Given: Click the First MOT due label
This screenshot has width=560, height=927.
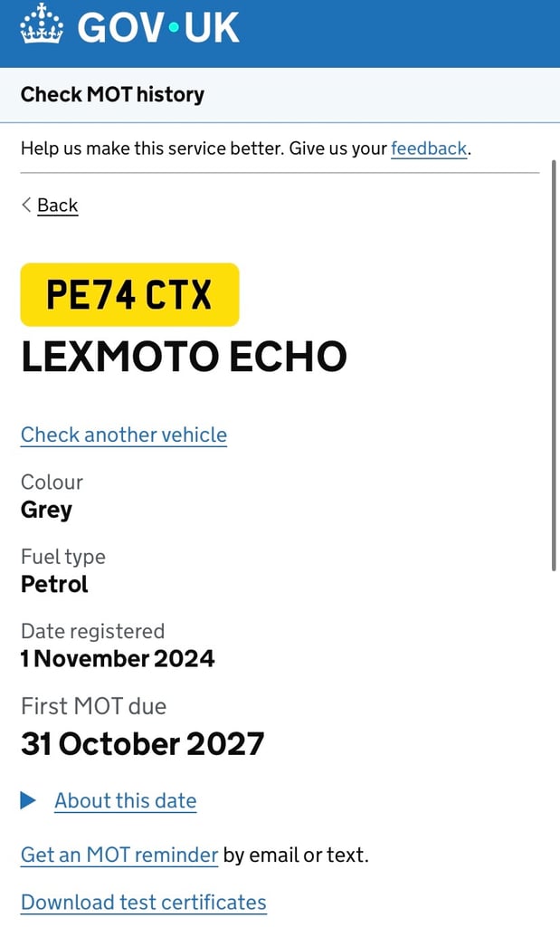Looking at the screenshot, I should tap(94, 706).
